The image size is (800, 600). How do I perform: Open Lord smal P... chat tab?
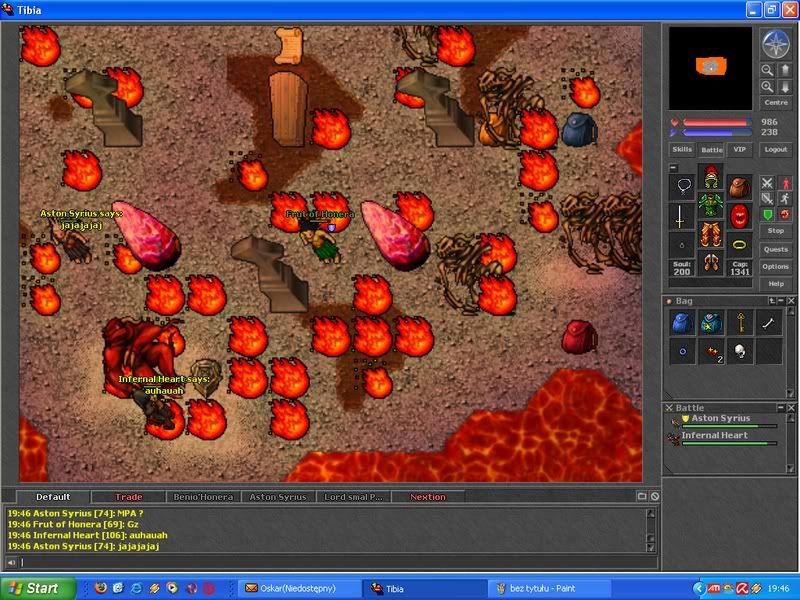tap(353, 497)
